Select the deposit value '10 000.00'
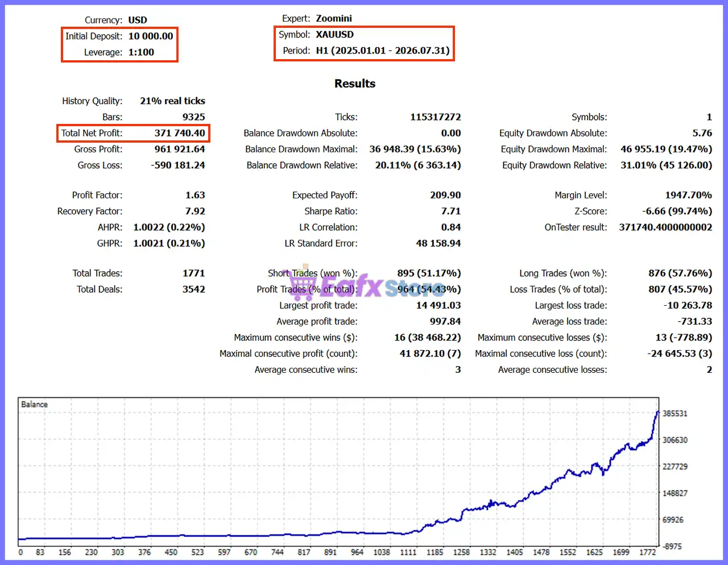This screenshot has width=728, height=565. point(151,36)
